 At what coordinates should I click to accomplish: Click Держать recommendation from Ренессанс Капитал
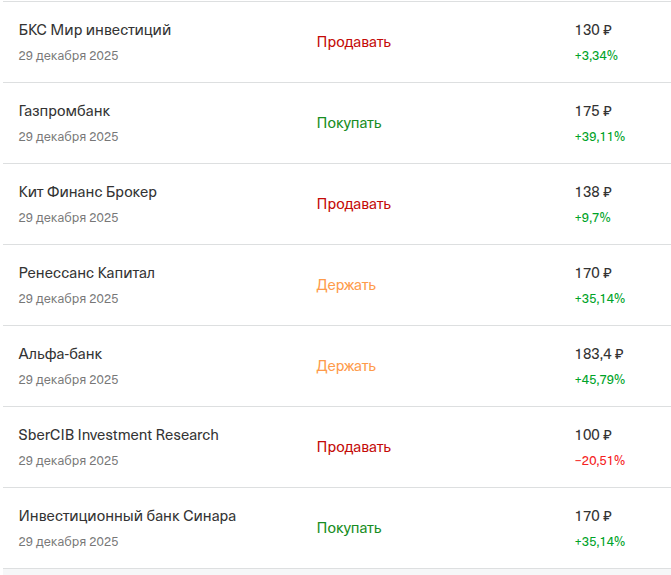point(346,285)
